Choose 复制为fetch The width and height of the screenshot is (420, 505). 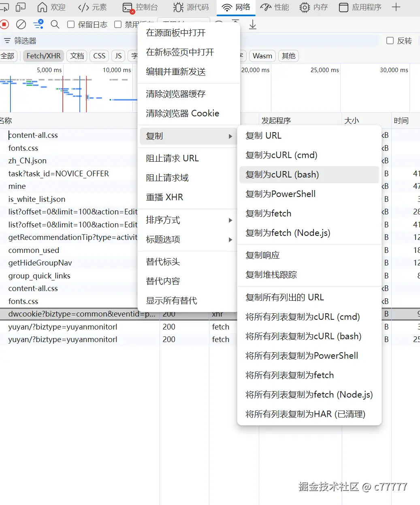[309, 214]
